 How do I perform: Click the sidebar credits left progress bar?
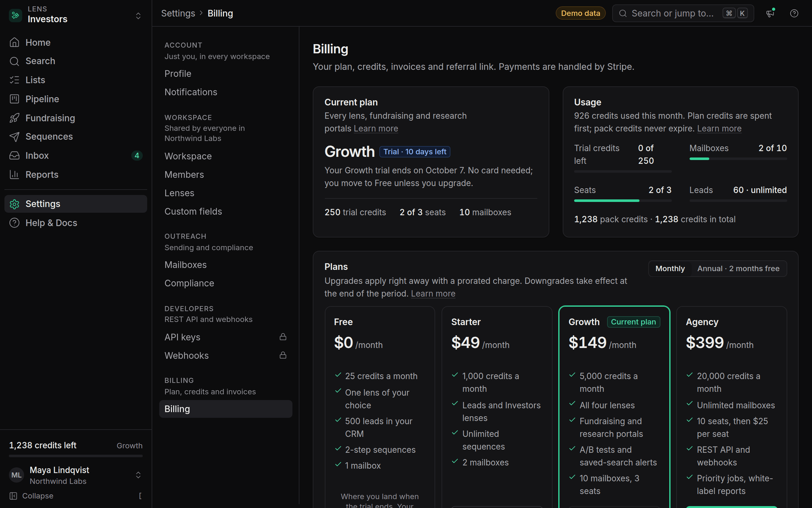point(76,456)
